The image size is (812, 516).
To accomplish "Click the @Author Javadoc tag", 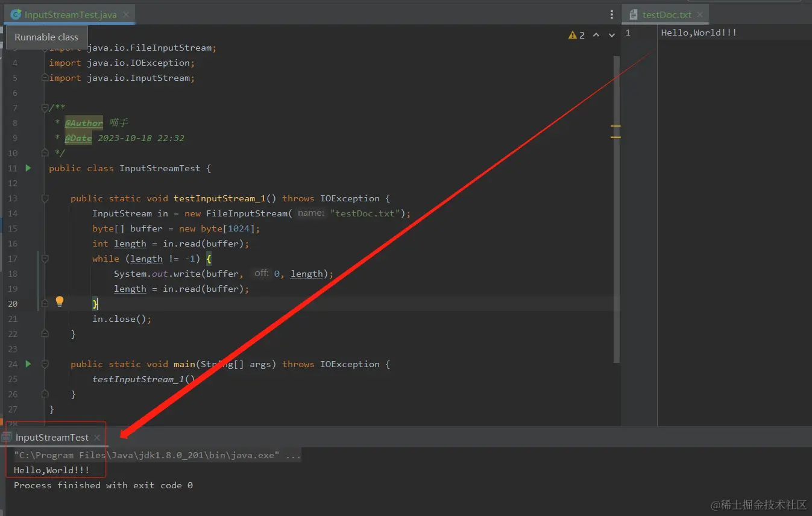I will [x=84, y=123].
